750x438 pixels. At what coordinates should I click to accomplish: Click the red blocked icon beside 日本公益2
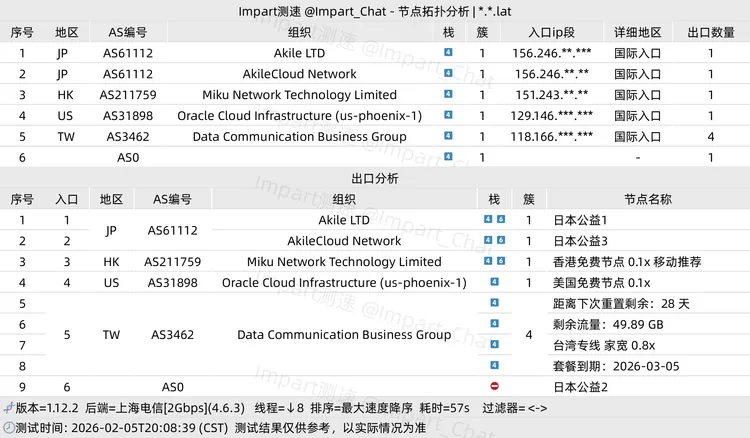click(494, 387)
